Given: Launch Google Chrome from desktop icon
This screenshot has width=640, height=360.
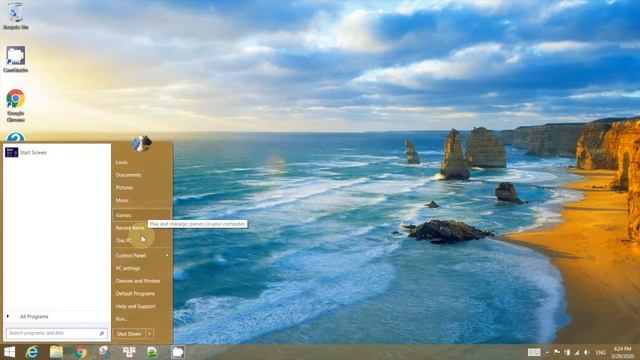Looking at the screenshot, I should point(16,105).
